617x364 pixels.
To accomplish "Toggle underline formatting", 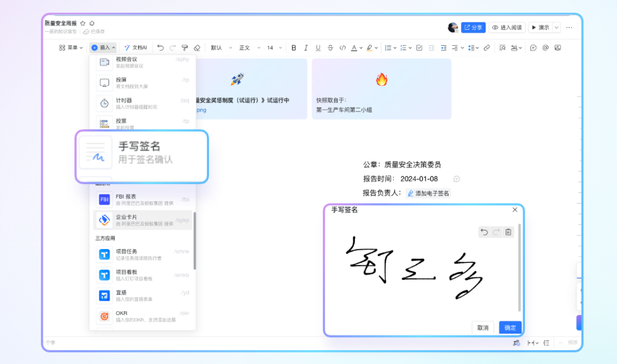I will tap(318, 47).
